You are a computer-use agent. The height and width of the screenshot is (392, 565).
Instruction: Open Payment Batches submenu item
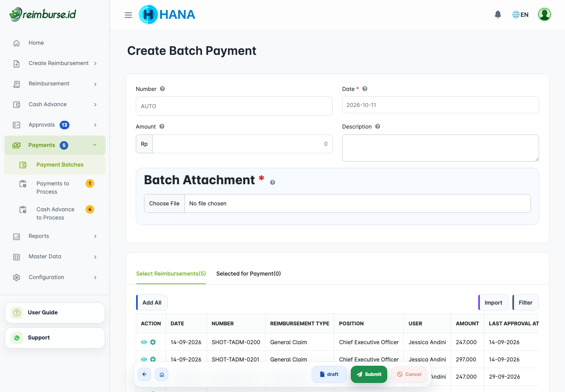click(55, 165)
